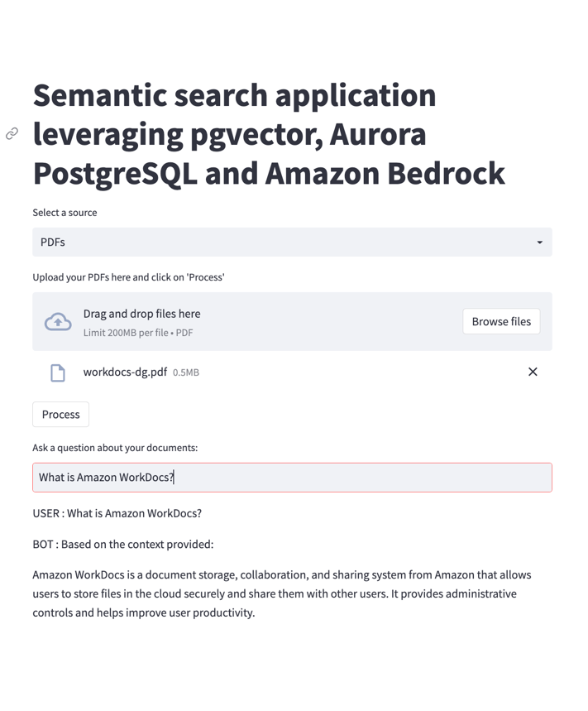Screen dimensions: 588x711
Task: Click the 'Upload your PDFs here' instruction label
Action: (128, 277)
